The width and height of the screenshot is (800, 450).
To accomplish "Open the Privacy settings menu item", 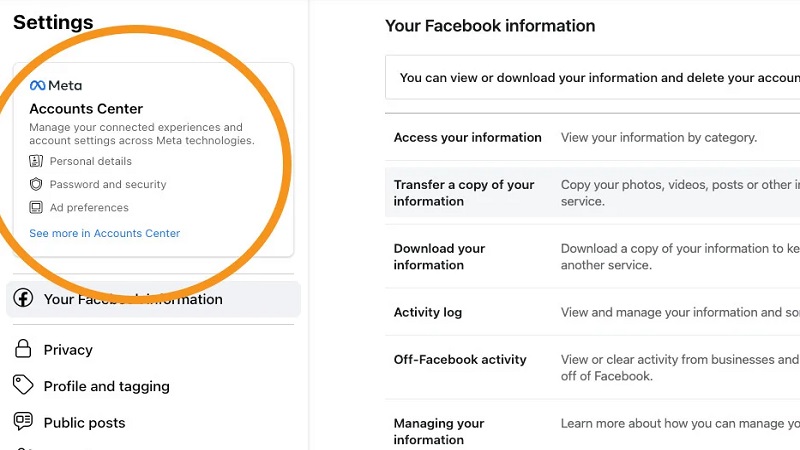I will point(68,350).
